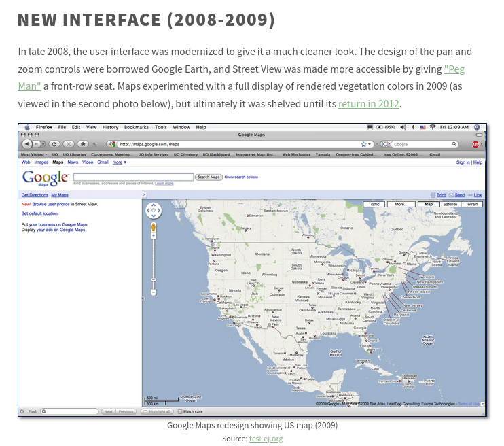The width and height of the screenshot is (504, 446).
Task: Expand the Google 'more' services dropdown
Action: click(120, 162)
